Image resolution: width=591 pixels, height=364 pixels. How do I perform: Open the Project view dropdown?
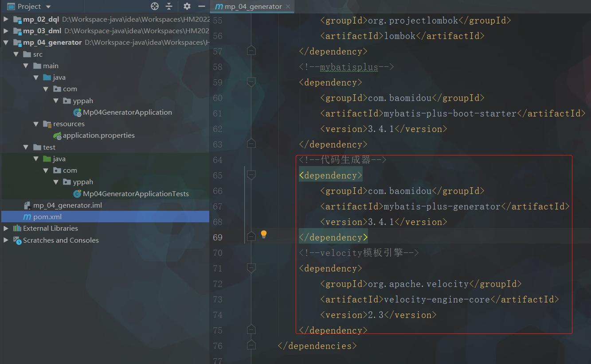coord(48,7)
